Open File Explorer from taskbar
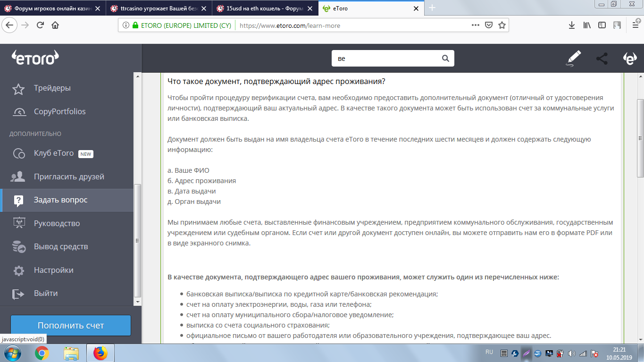 pyautogui.click(x=71, y=353)
